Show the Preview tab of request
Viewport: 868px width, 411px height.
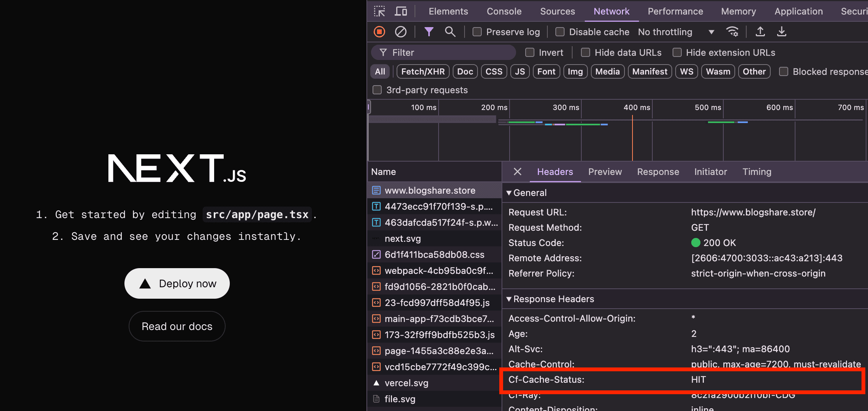click(x=605, y=172)
